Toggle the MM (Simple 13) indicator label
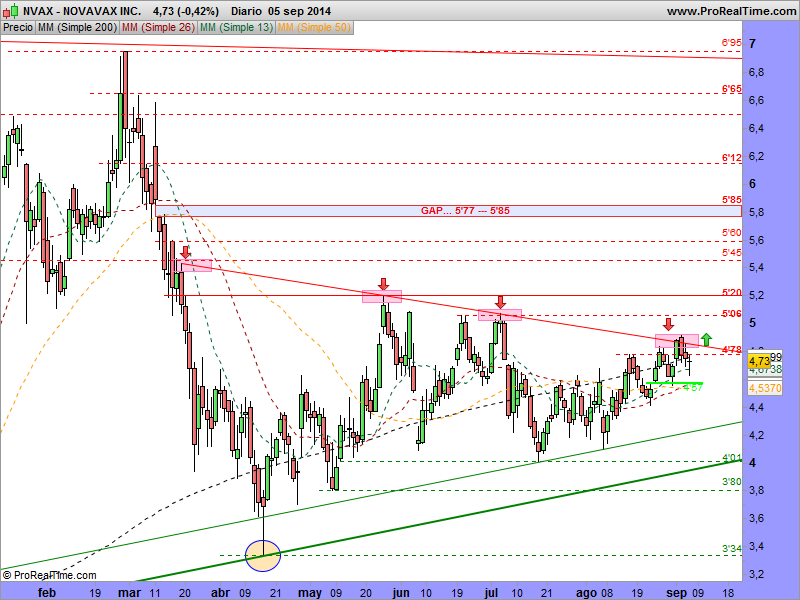Viewport: 800px width, 600px height. 235,28
